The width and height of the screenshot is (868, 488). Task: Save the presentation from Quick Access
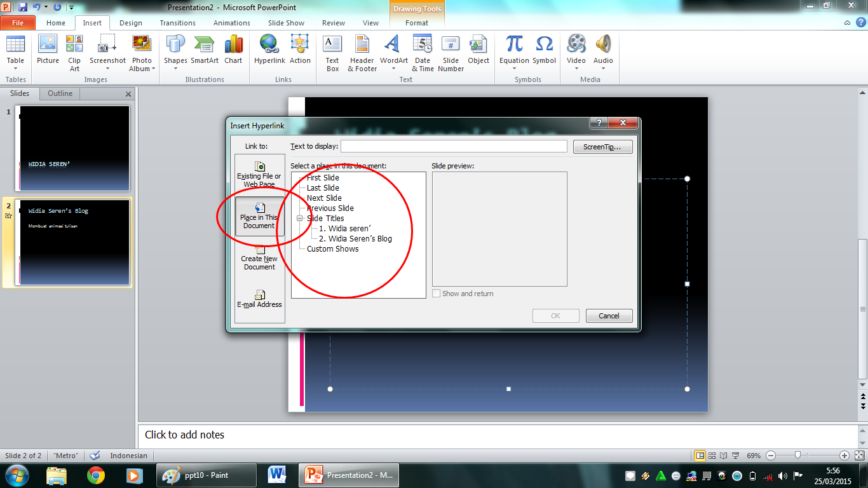[24, 8]
